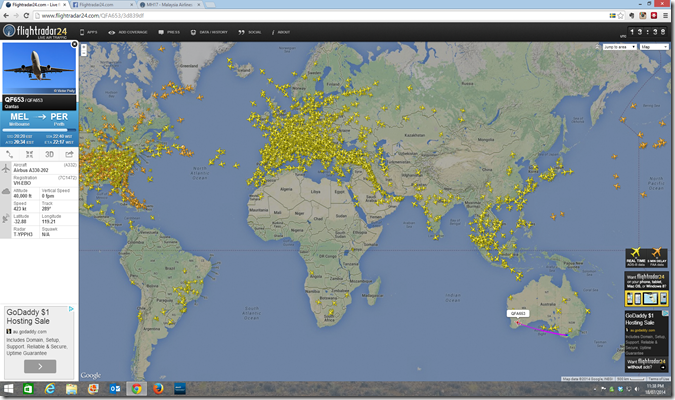Show flight route icon in panel
The image size is (675, 400).
click(x=9, y=154)
